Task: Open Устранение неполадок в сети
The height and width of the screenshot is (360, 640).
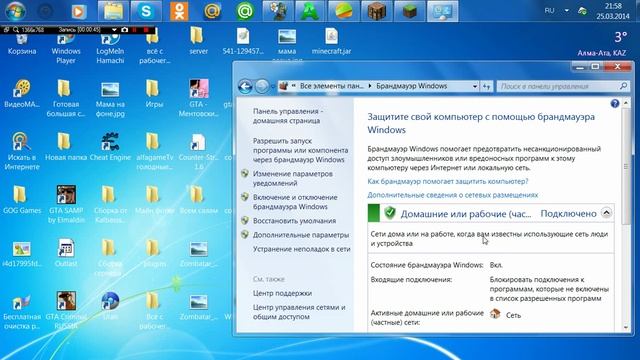Action: pos(302,249)
